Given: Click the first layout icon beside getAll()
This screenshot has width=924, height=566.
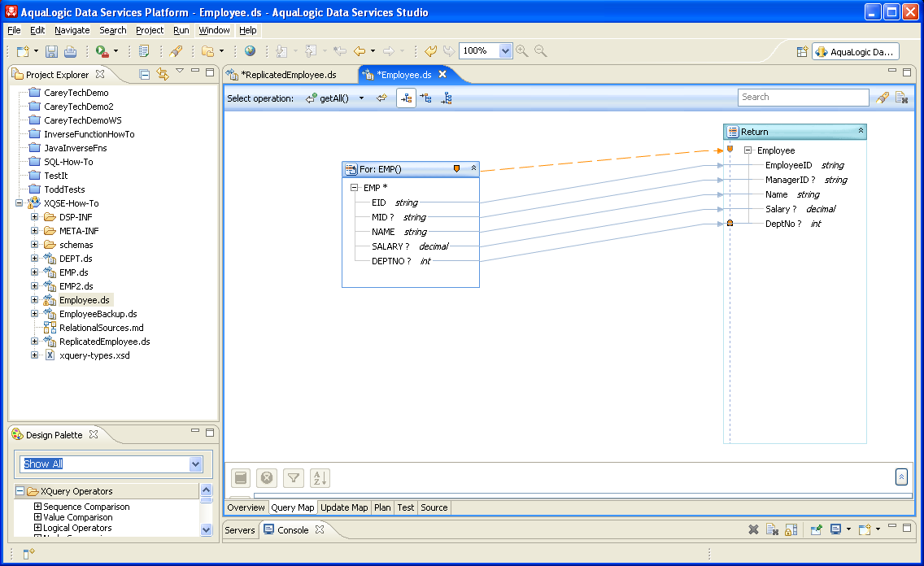Looking at the screenshot, I should tap(407, 98).
